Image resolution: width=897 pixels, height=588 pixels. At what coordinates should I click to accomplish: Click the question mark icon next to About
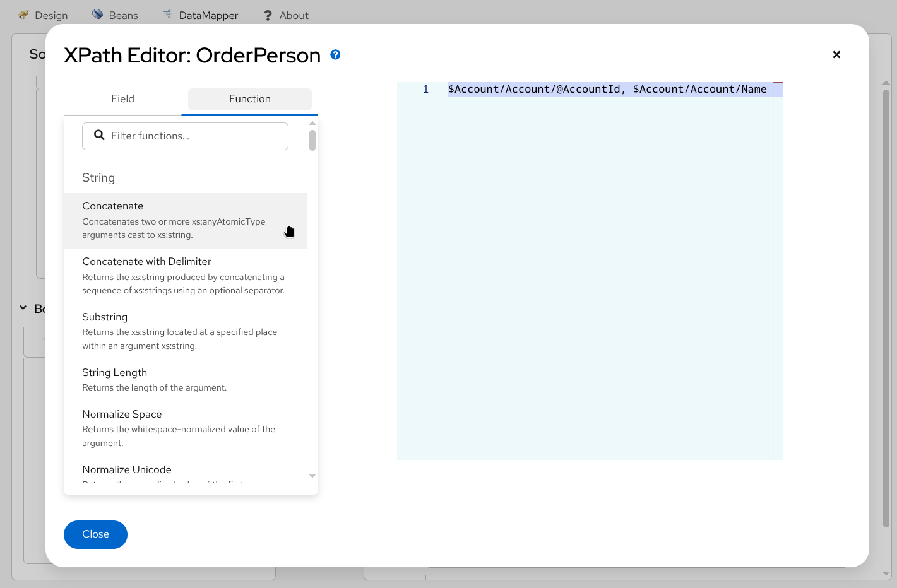pos(267,15)
